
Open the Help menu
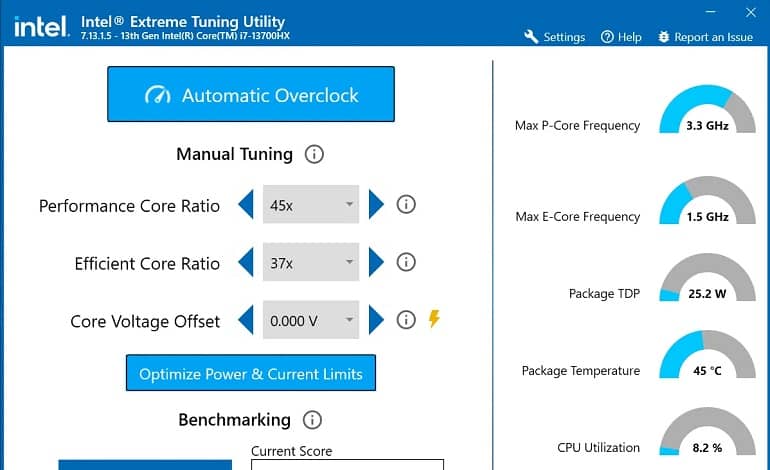[x=621, y=37]
